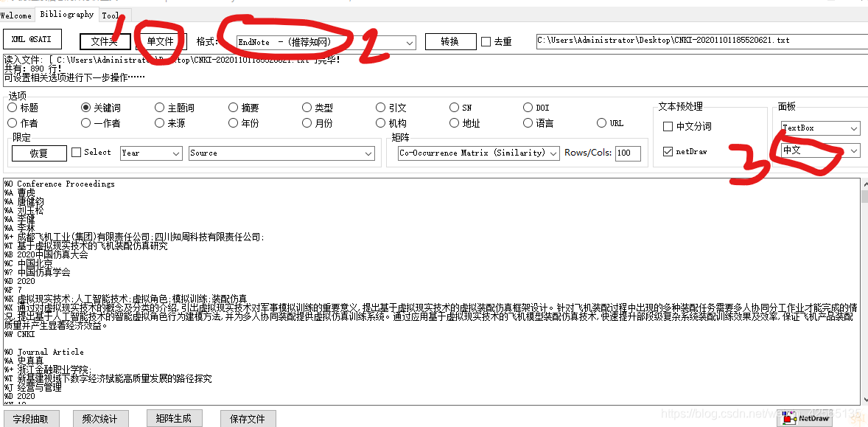Click the 频次统计 frequency statistics button
Screen dimensions: 868x427
coord(100,419)
